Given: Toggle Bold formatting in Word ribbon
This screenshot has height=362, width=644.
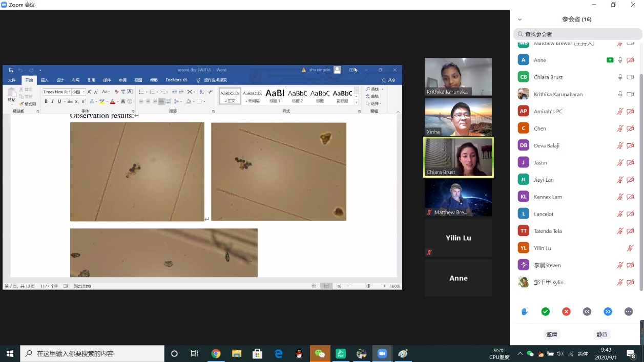Looking at the screenshot, I should point(46,101).
